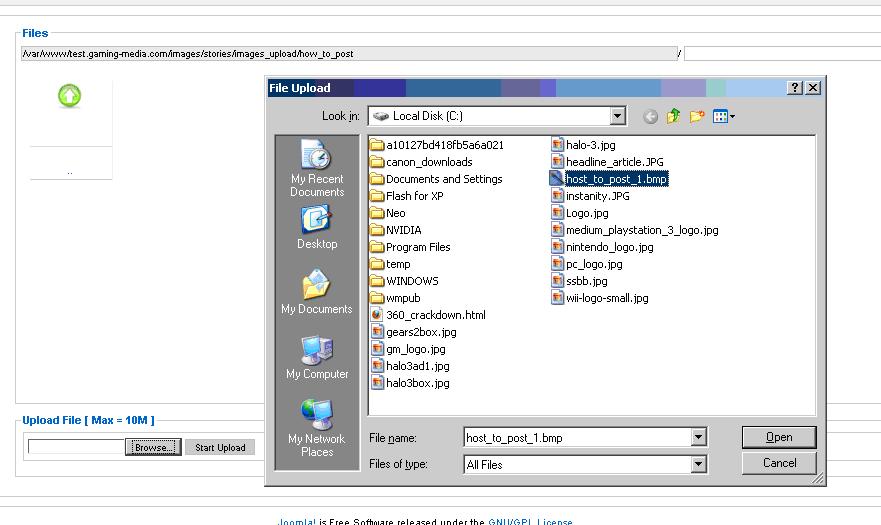The width and height of the screenshot is (881, 525).
Task: Select ssbb.jpg file
Action: [x=579, y=281]
